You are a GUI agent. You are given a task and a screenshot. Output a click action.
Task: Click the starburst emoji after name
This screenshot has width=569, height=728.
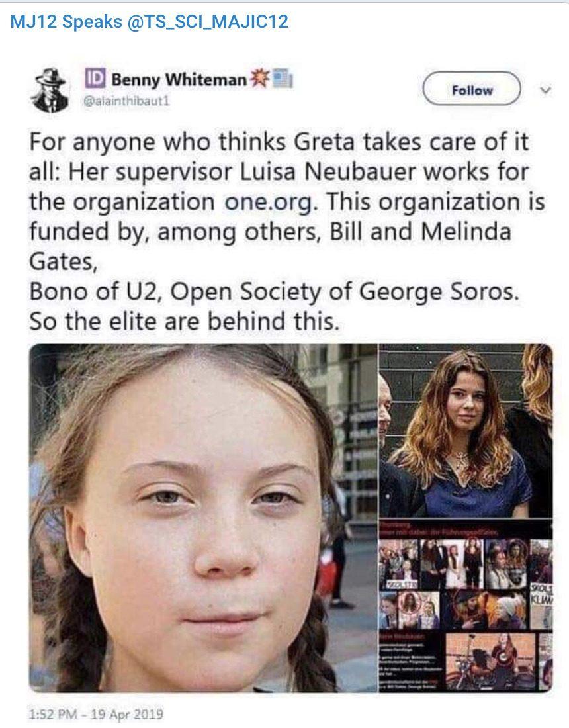coord(259,79)
